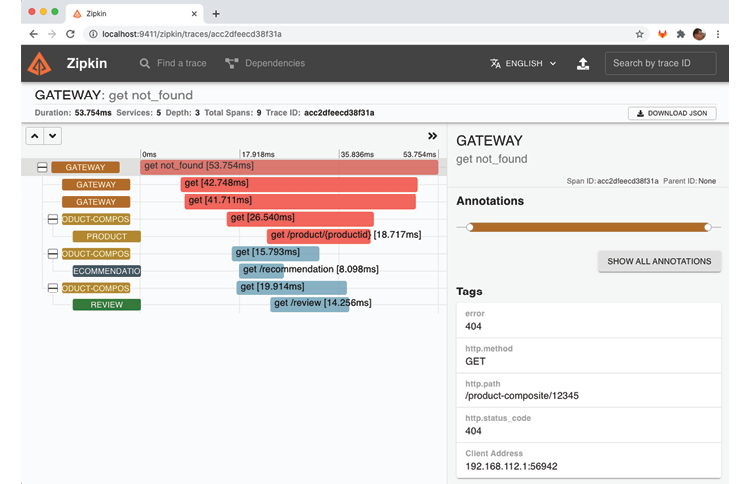Select the root GATEWAY service label
750x484 pixels.
(85, 167)
